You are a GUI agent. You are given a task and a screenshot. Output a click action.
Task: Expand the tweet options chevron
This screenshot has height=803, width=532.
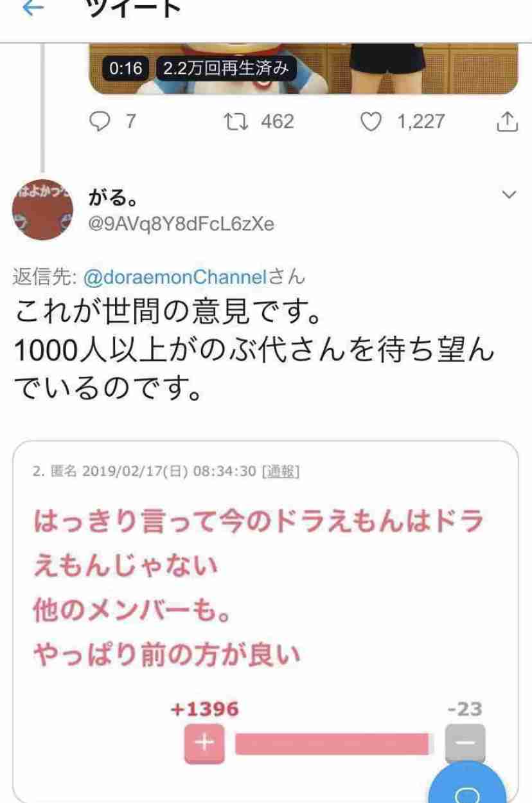point(508,195)
